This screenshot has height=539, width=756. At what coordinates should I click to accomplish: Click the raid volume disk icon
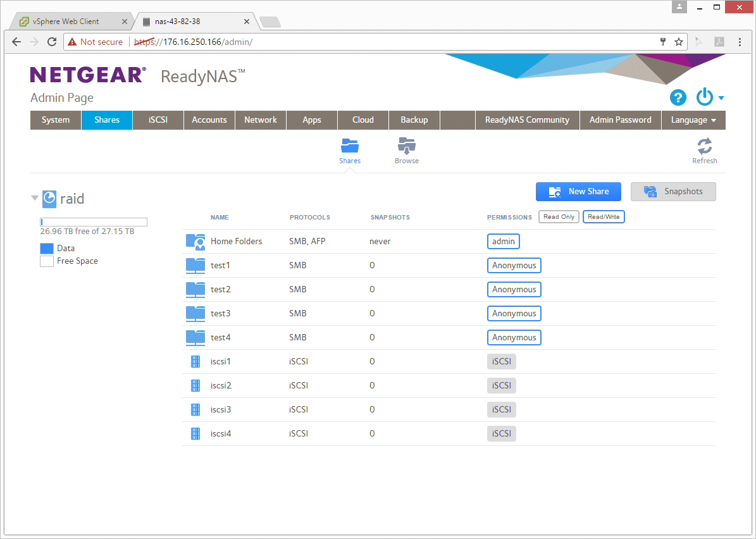[x=49, y=199]
